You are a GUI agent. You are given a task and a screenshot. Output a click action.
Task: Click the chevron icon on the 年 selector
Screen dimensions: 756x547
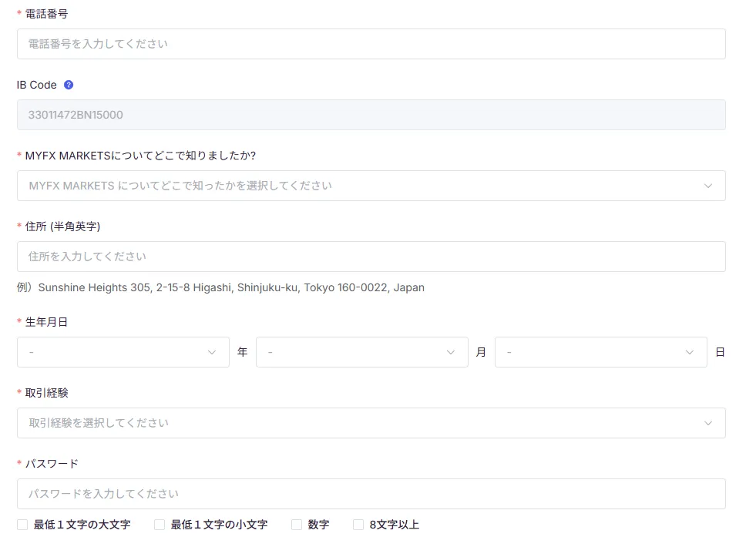(x=212, y=352)
